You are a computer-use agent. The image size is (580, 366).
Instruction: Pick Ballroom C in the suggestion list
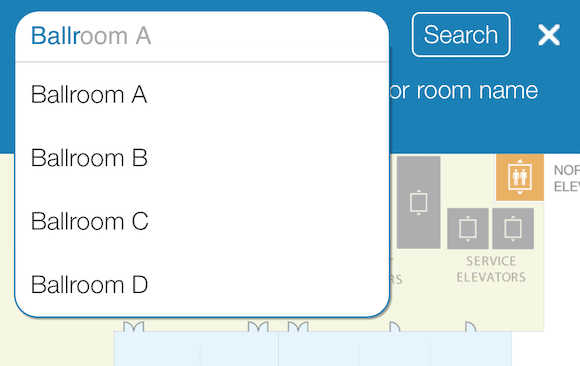click(x=202, y=221)
